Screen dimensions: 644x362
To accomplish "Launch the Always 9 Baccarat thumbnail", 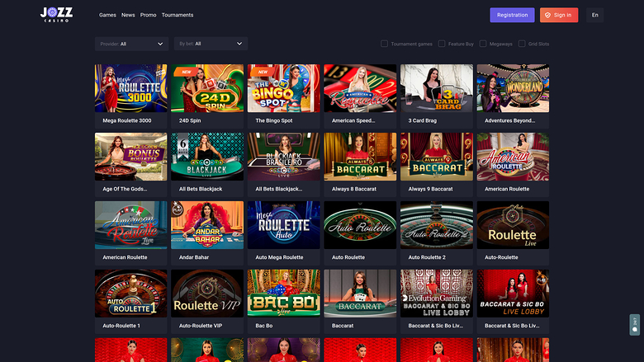I will 437,157.
